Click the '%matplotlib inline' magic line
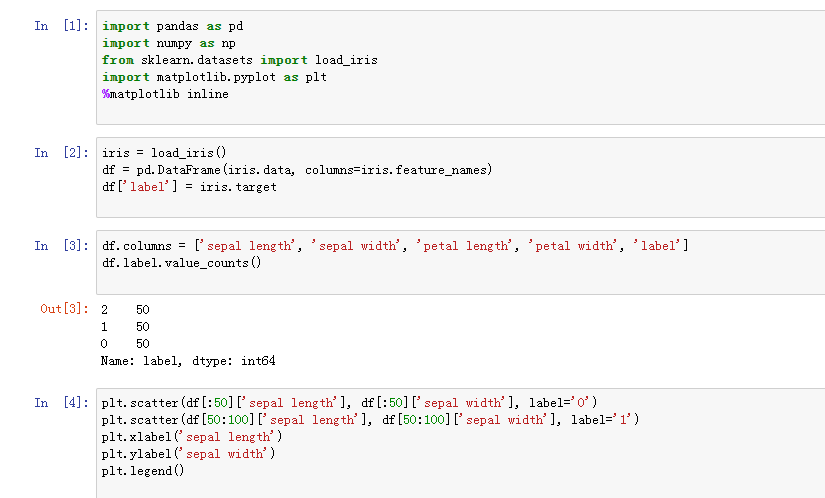This screenshot has height=498, width=825. pyautogui.click(x=165, y=94)
